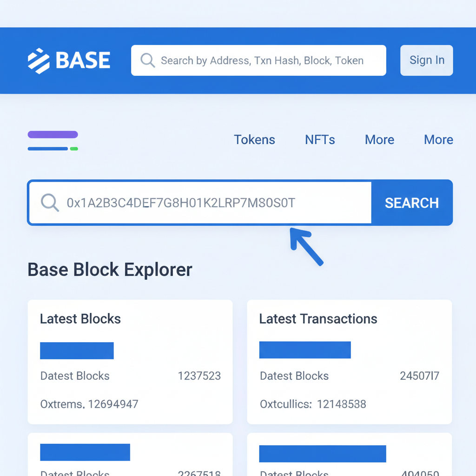Click the magnifier icon in header search
Viewport: 476px width, 476px height.
(x=148, y=60)
